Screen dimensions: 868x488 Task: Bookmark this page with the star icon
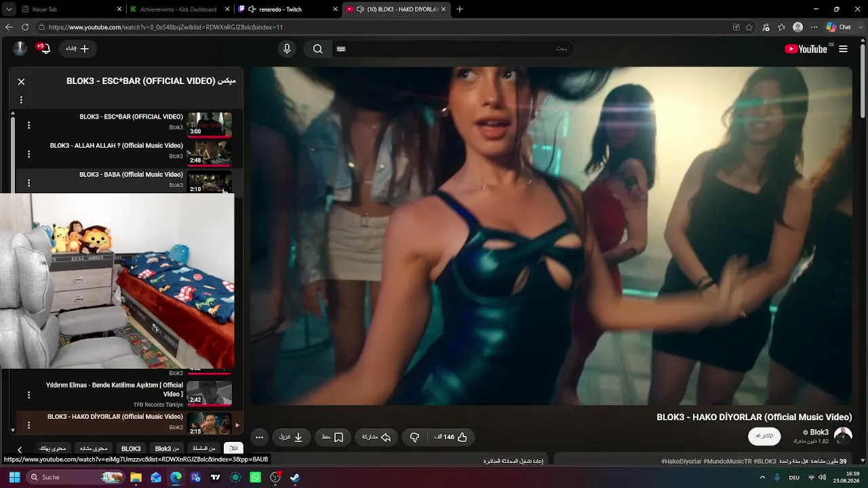pyautogui.click(x=749, y=27)
